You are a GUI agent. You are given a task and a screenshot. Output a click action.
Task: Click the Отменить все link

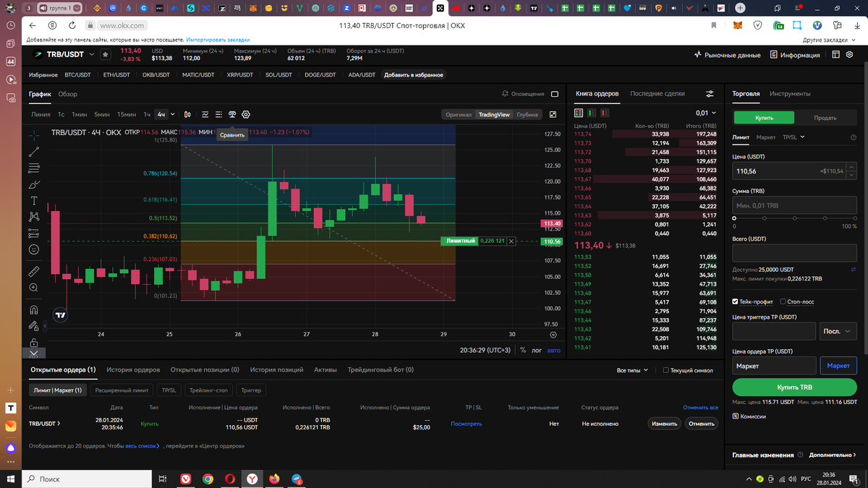coord(700,408)
